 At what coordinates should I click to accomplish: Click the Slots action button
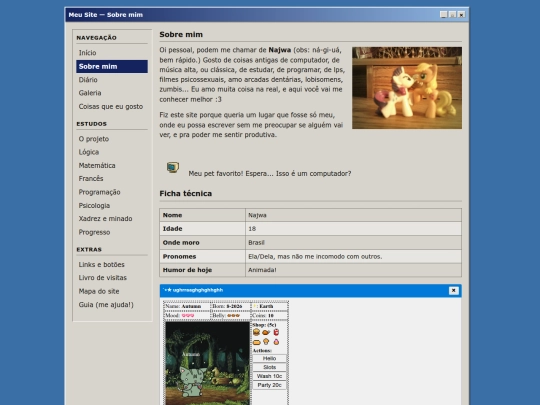[269, 367]
